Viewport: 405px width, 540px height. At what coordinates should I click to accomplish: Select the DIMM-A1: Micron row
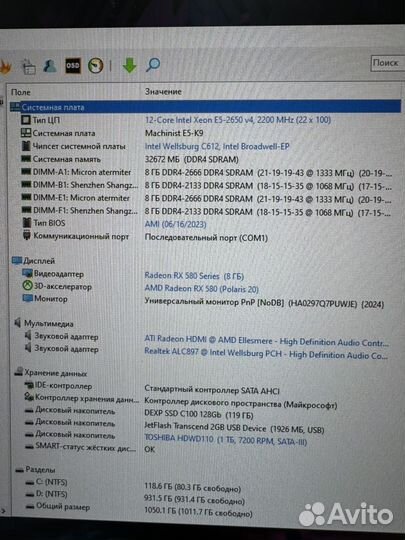pos(76,172)
